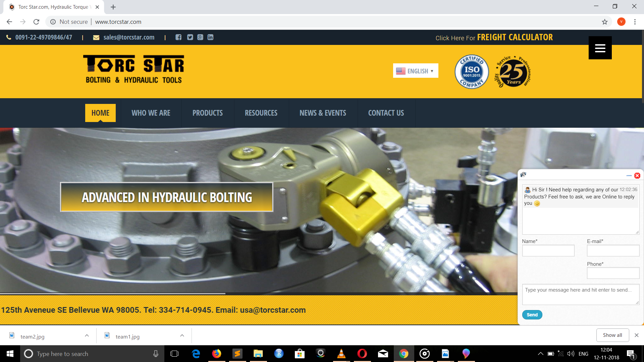Expand team1.jpg download options chevron
Image resolution: width=644 pixels, height=362 pixels.
182,336
